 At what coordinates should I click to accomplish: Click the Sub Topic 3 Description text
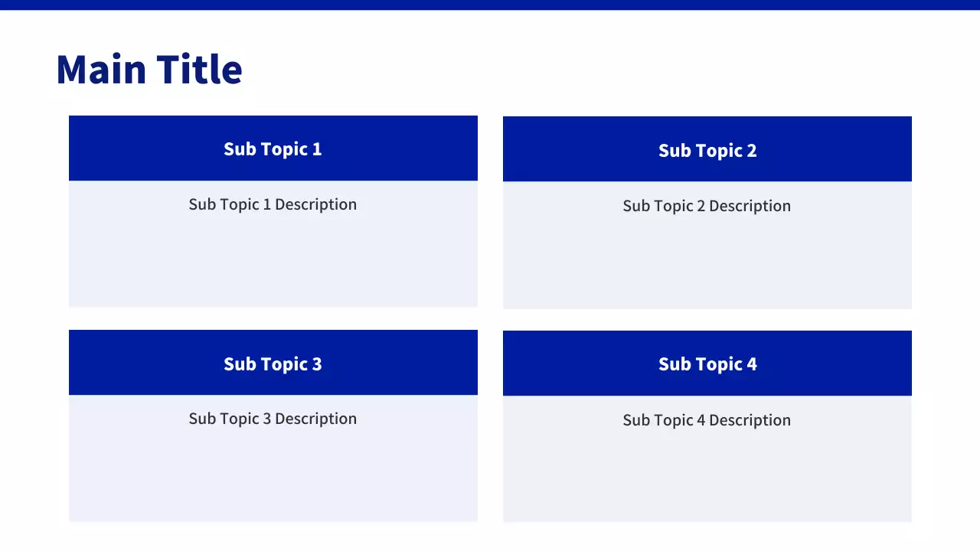point(273,419)
